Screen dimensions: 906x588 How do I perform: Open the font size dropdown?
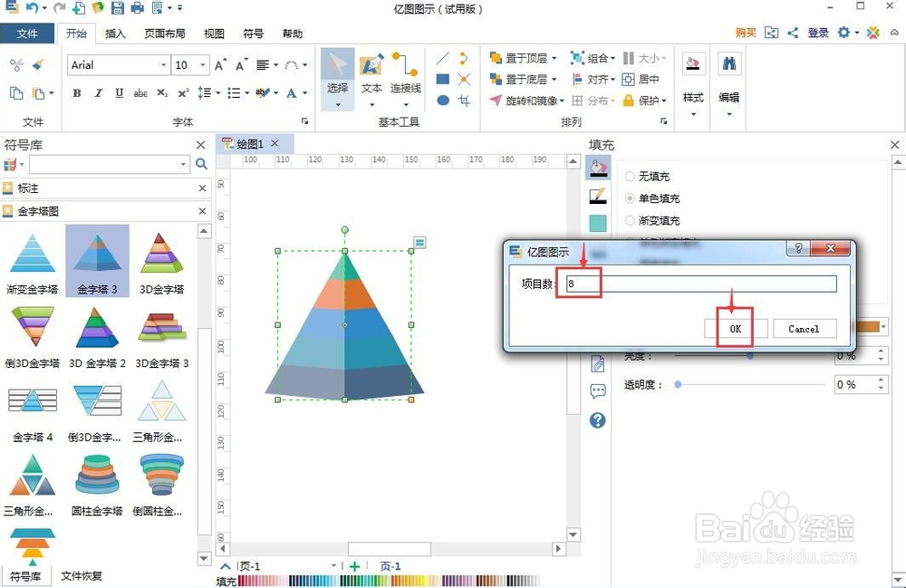click(x=201, y=64)
